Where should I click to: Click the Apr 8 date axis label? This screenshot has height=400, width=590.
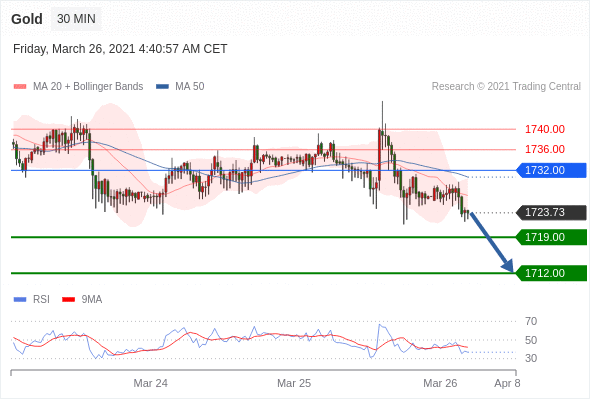pos(507,383)
